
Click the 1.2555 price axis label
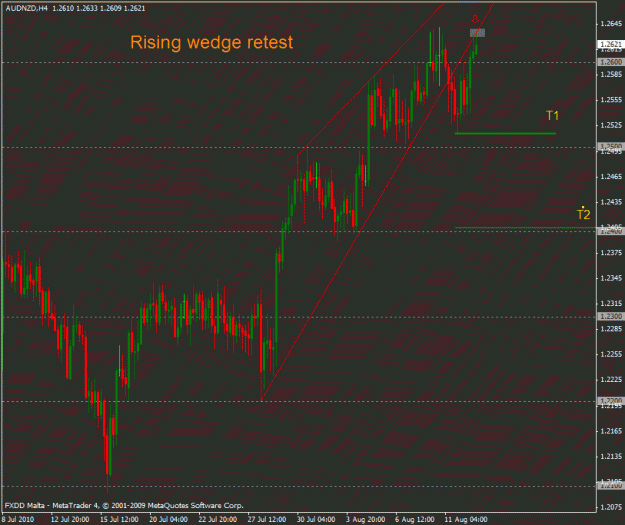[x=611, y=100]
